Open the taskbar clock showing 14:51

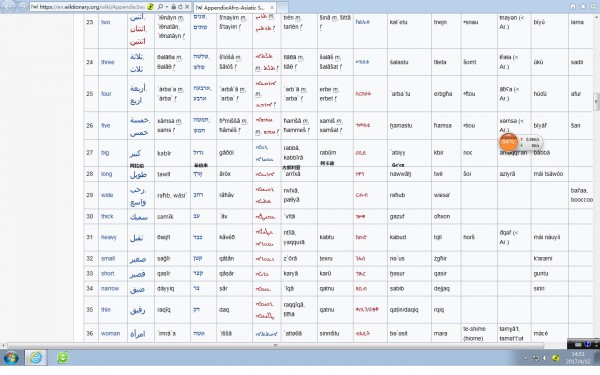(578, 358)
